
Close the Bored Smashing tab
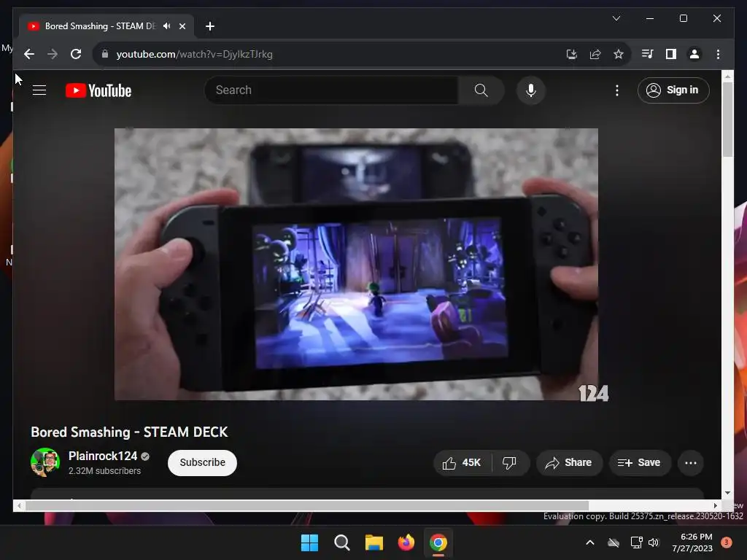pyautogui.click(x=182, y=26)
